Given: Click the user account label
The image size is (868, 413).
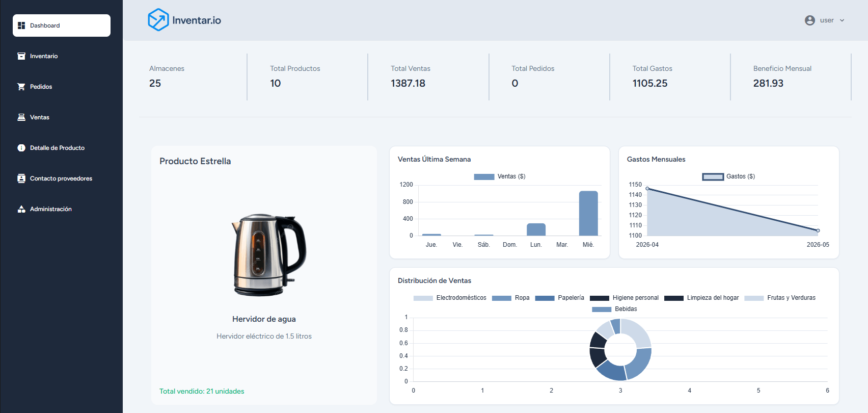Looking at the screenshot, I should click(x=827, y=20).
